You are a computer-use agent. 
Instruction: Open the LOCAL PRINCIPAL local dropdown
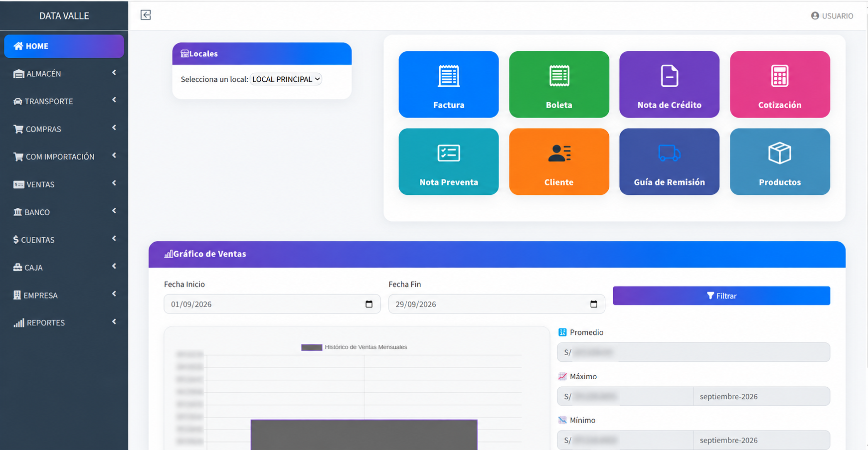tap(286, 79)
